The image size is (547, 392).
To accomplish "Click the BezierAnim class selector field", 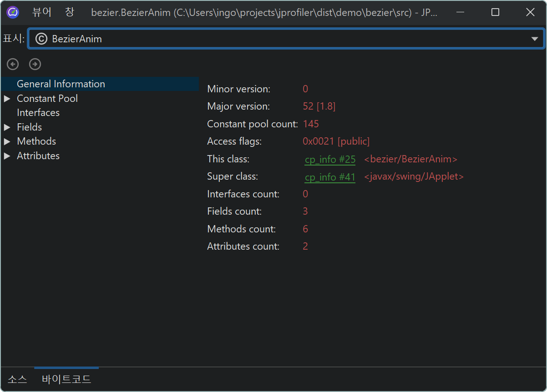I will 273,39.
